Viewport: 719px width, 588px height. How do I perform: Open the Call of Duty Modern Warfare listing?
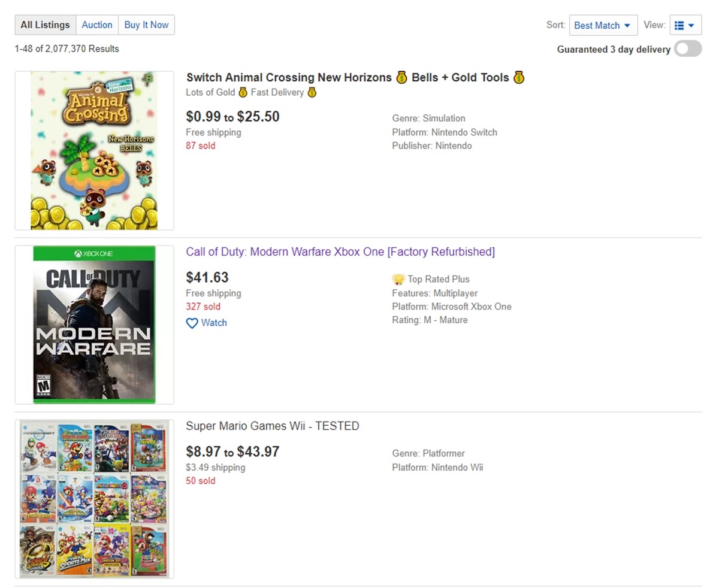pos(340,252)
